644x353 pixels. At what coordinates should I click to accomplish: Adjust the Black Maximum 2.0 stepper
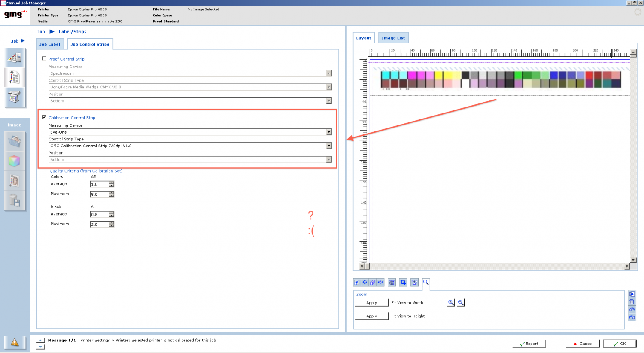(111, 224)
